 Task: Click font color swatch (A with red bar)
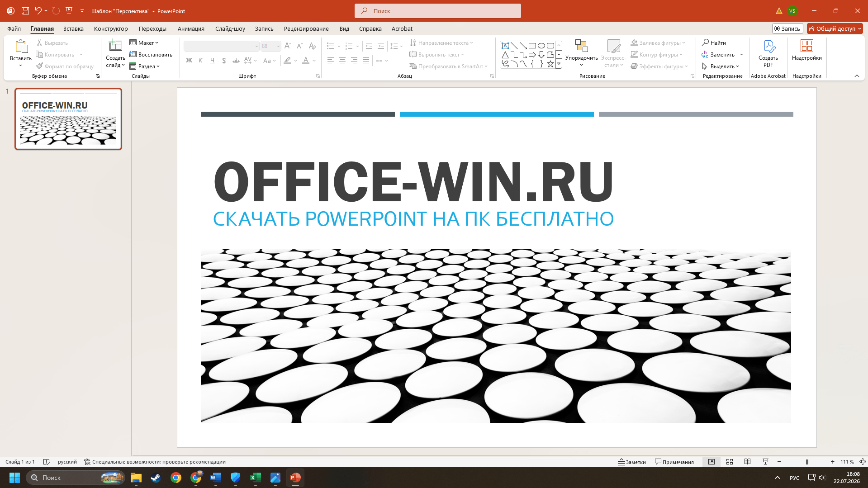tap(306, 61)
